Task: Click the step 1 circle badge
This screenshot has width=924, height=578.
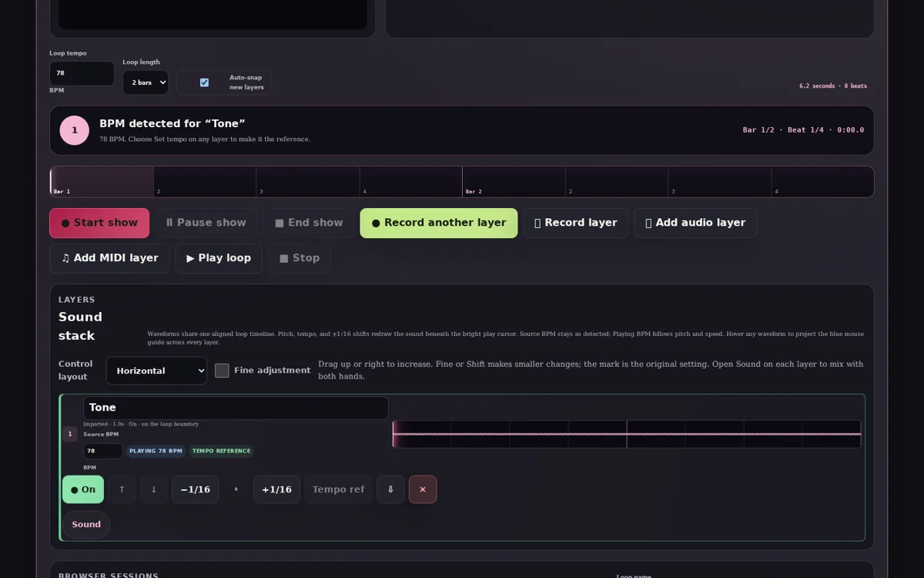Action: click(x=75, y=130)
